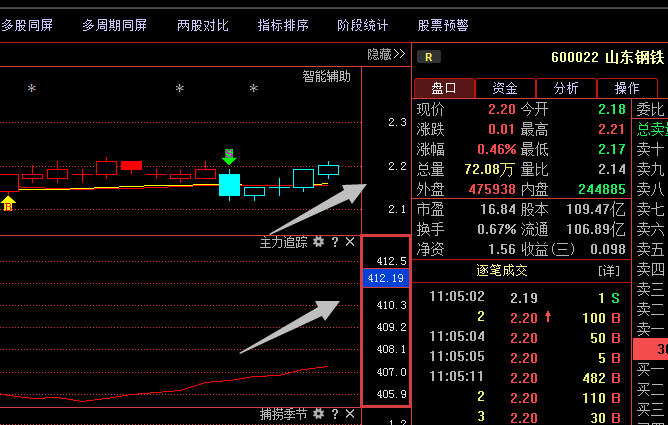Click the 今开 value 2.18

coord(612,109)
